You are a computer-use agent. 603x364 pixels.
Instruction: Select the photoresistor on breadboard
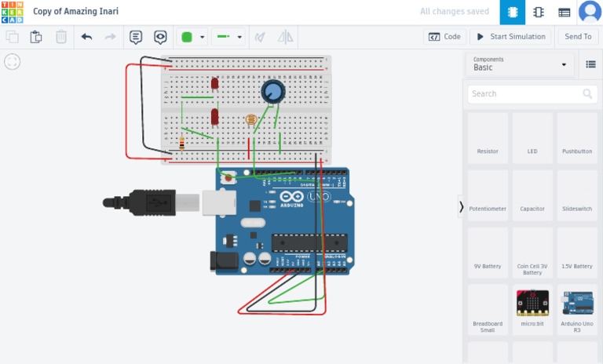click(251, 120)
